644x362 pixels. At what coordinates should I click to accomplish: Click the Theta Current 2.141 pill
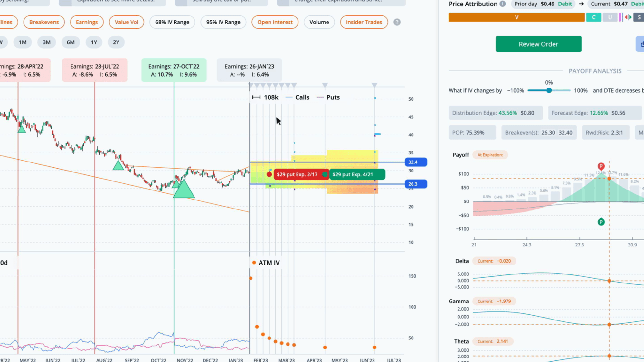tap(493, 341)
